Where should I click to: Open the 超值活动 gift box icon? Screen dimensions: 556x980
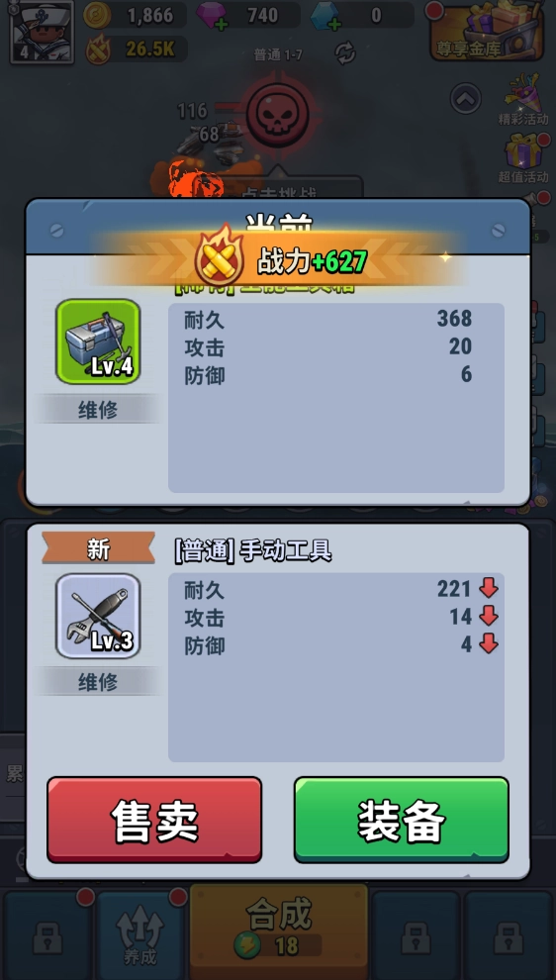[523, 158]
